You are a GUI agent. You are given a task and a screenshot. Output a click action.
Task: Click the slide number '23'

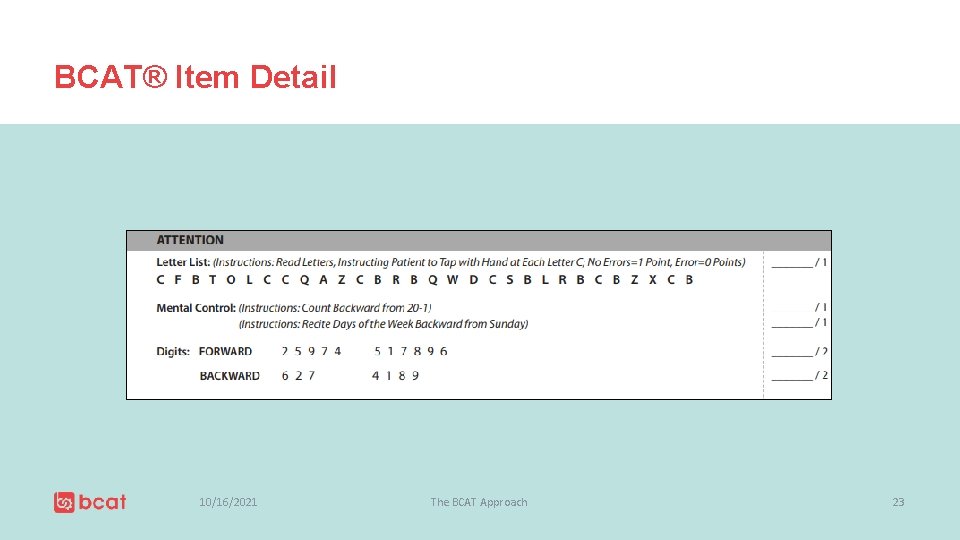[x=898, y=502]
